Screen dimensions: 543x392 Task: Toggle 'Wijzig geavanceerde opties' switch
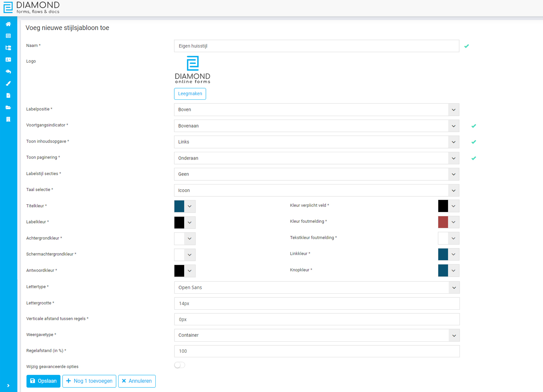pos(179,365)
